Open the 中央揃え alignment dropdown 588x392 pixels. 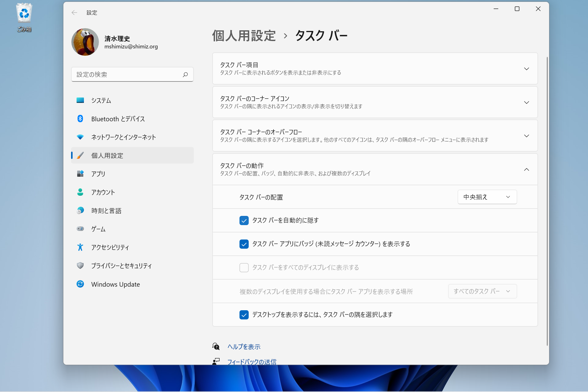pos(487,197)
